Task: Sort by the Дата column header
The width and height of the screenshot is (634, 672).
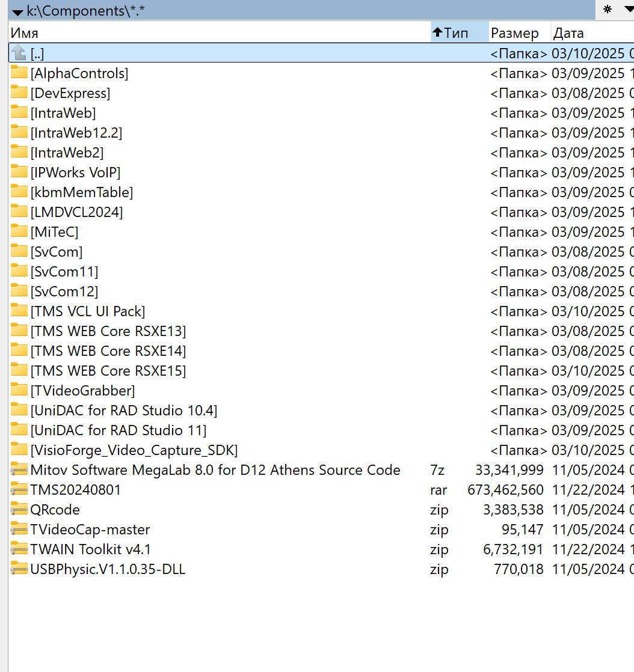Action: [592, 32]
